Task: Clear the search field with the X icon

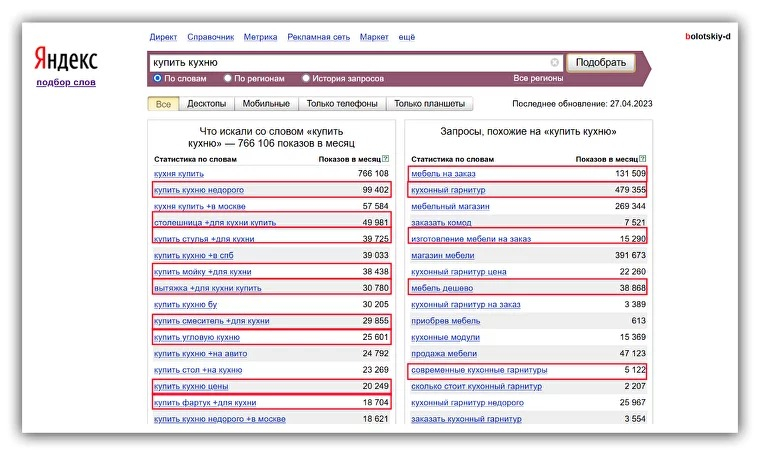Action: coord(555,62)
